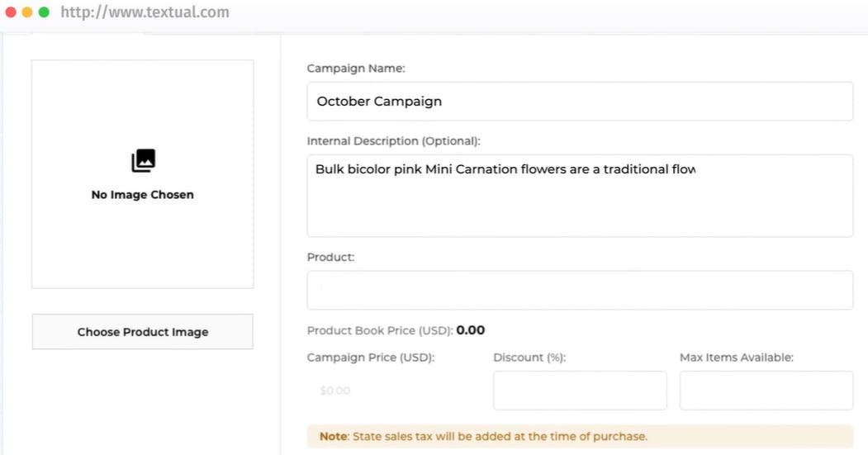Click the image gallery icon in placeholder
868x455 pixels.
click(x=143, y=161)
